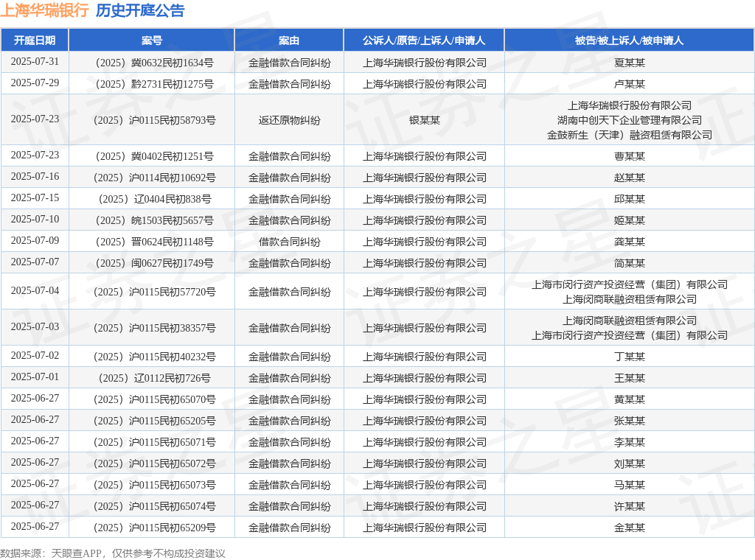Click defendant 金鼓新生（天津）融资租赁有限公司
The width and height of the screenshot is (755, 560).
[629, 135]
